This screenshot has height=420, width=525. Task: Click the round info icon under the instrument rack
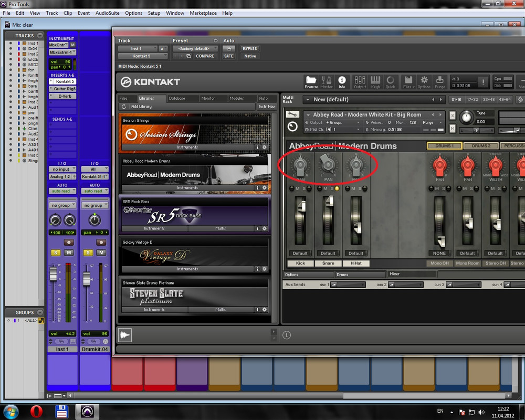(x=287, y=335)
